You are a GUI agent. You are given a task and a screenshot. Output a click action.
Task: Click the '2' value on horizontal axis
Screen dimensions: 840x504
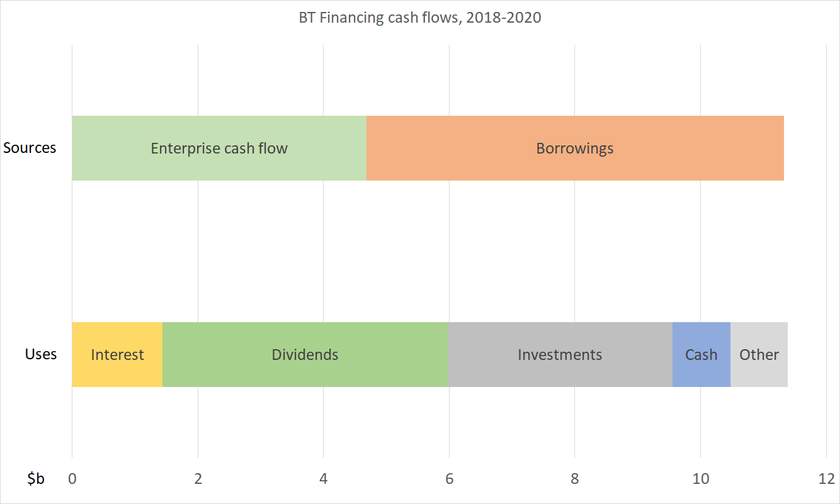pos(198,479)
